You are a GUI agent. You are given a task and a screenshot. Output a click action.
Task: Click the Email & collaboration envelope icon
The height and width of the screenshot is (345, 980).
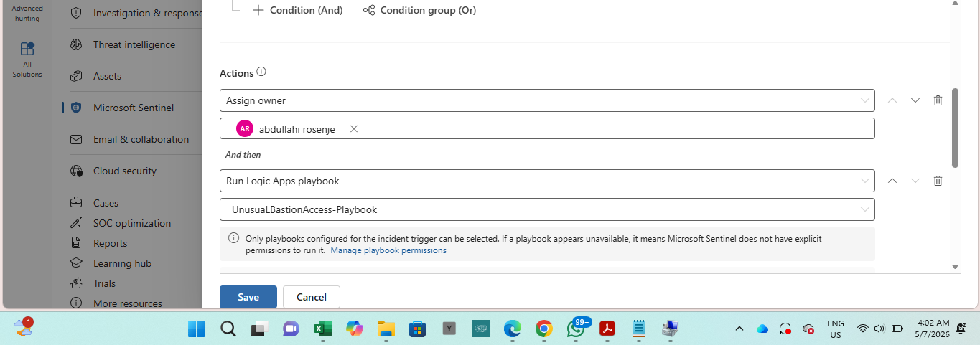coord(76,139)
